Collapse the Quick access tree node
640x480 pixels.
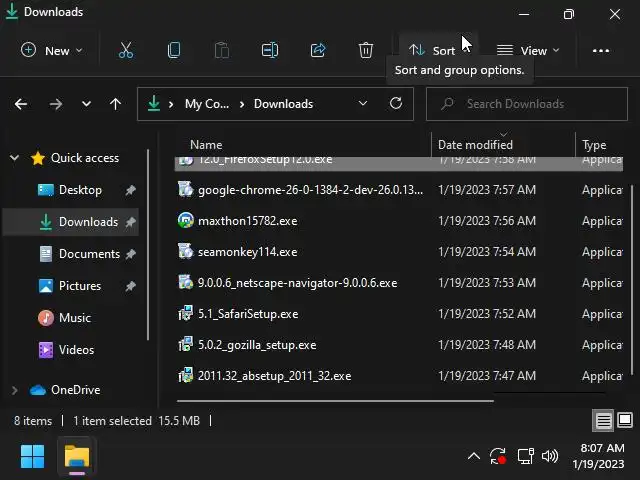coord(14,158)
